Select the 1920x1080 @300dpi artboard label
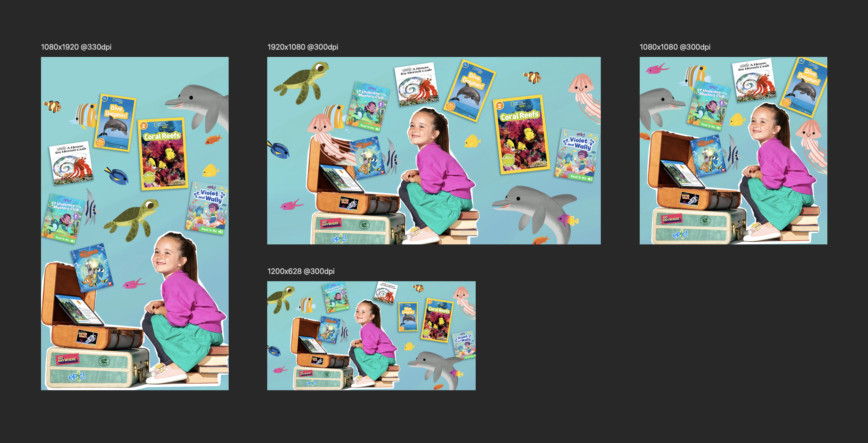The width and height of the screenshot is (868, 443). click(x=302, y=47)
